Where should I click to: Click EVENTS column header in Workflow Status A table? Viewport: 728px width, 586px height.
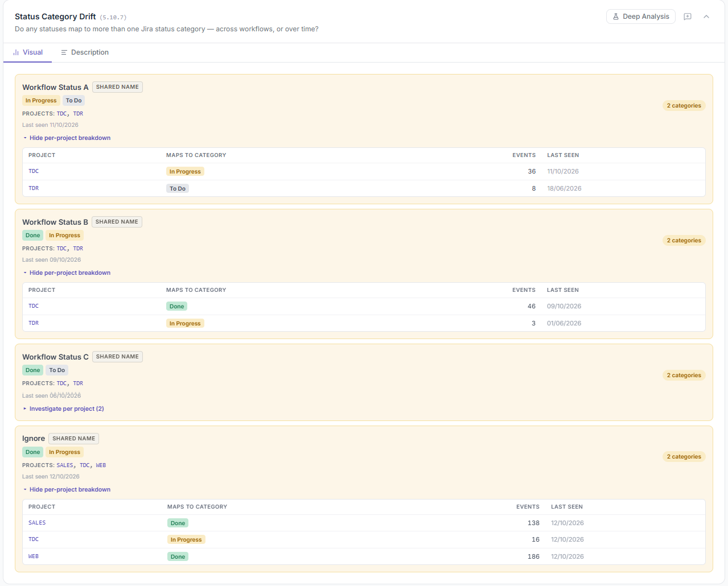coord(524,155)
